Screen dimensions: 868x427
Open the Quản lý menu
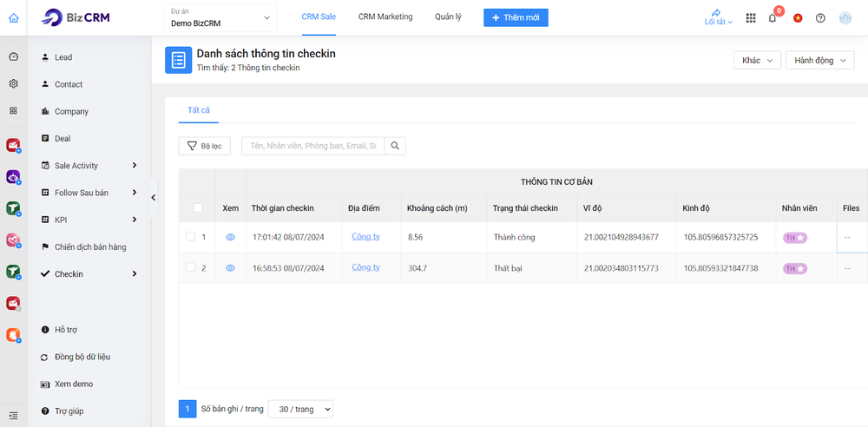pos(450,17)
